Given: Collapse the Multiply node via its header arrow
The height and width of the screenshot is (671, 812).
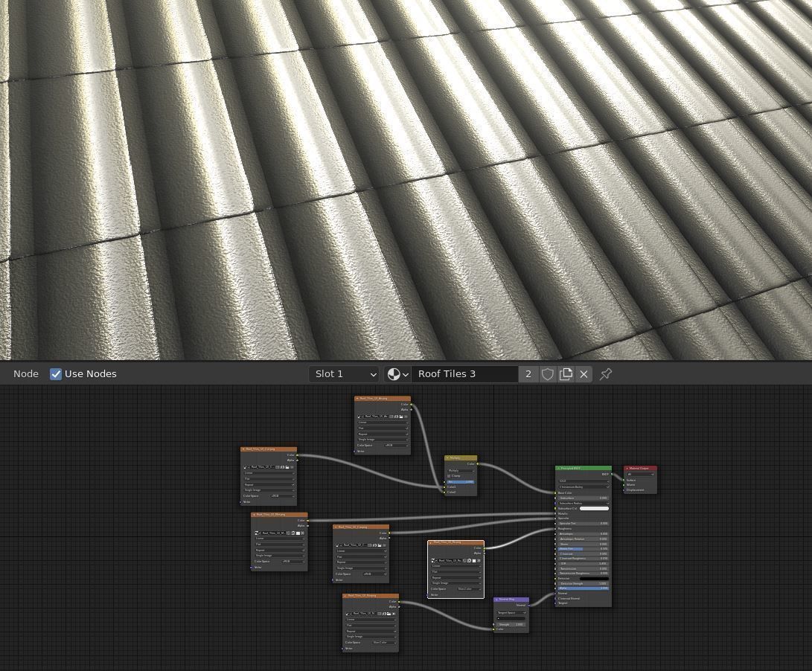Looking at the screenshot, I should 447,457.
